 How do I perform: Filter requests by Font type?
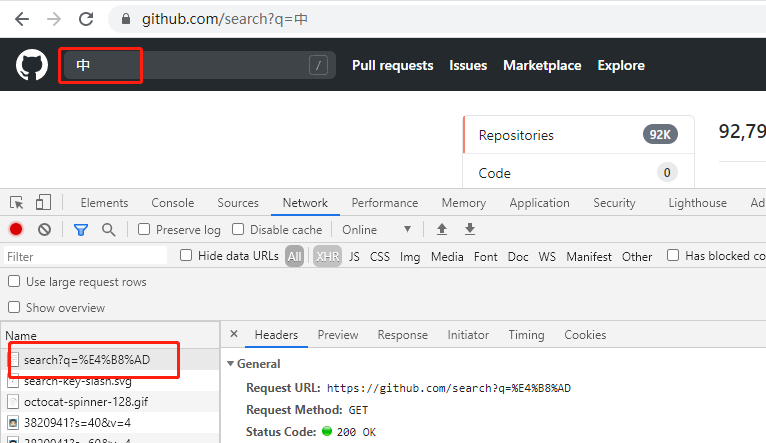[486, 257]
